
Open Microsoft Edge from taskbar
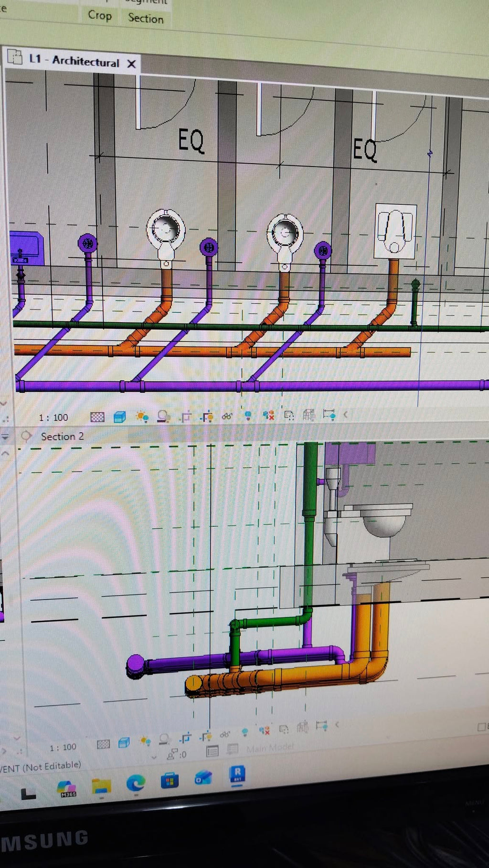pos(136,783)
